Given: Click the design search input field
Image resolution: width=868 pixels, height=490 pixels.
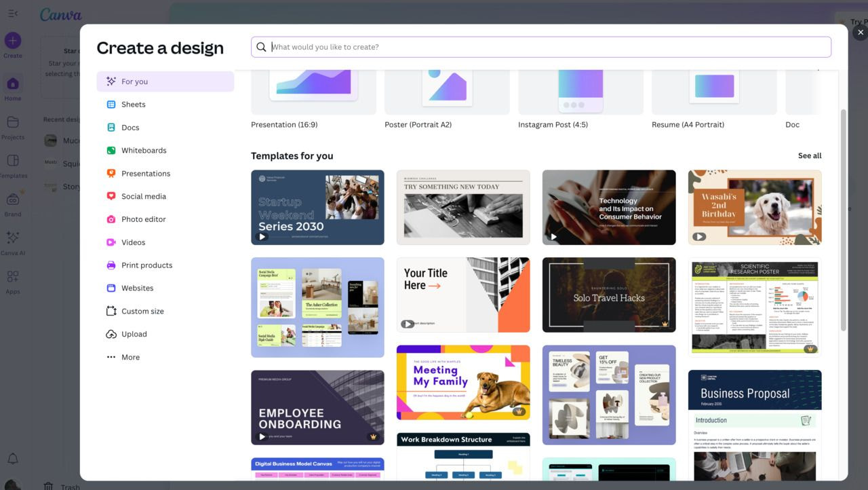Looking at the screenshot, I should (x=542, y=47).
